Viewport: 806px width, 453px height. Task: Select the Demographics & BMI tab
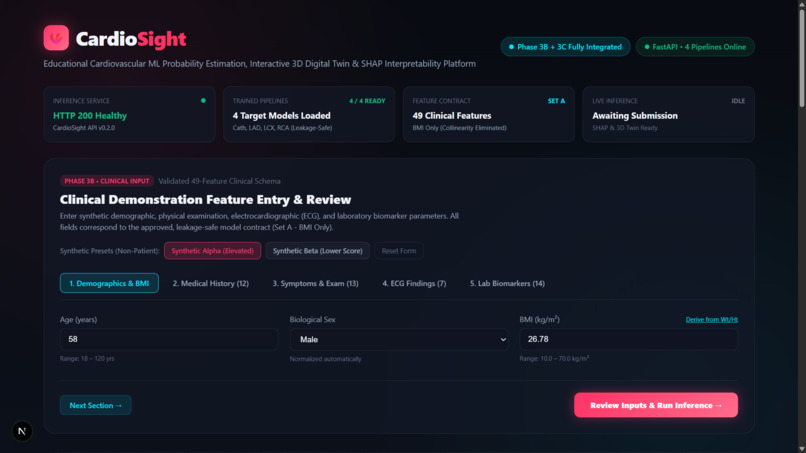(x=109, y=283)
